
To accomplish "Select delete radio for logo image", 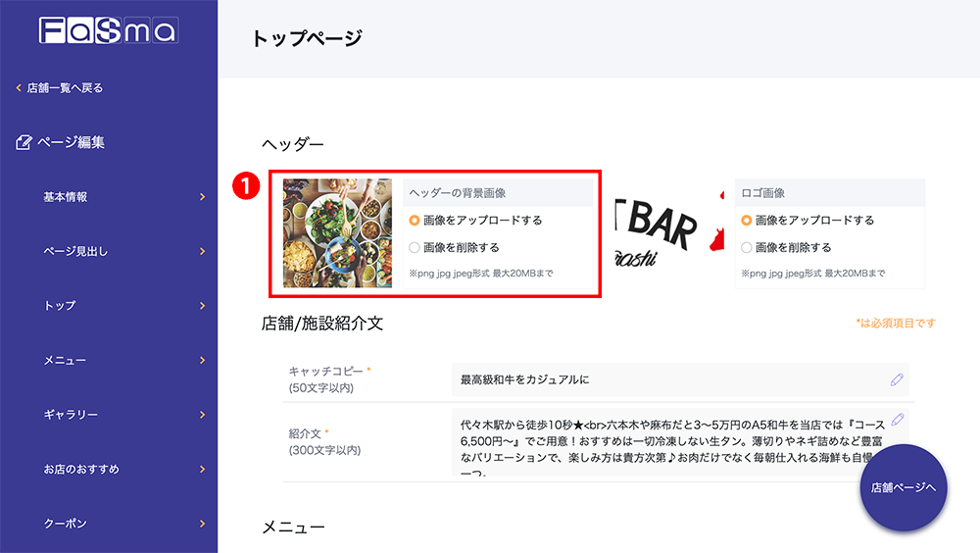I will [746, 248].
